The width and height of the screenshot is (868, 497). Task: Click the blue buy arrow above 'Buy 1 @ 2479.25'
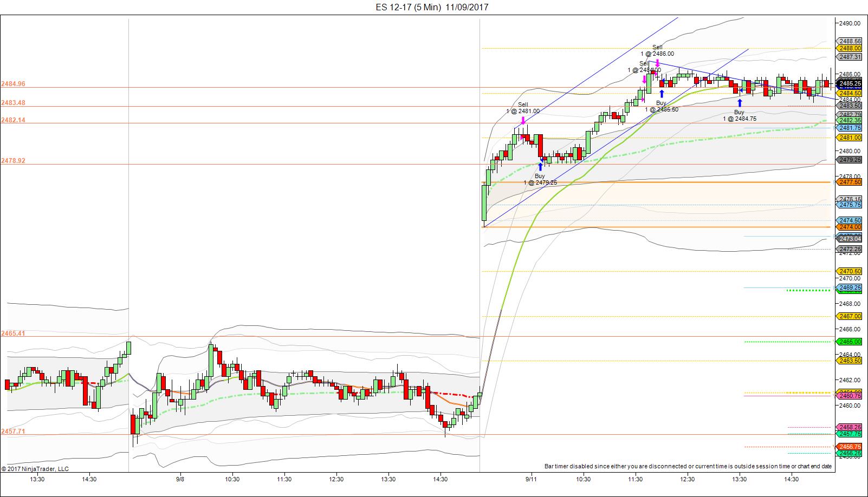(540, 167)
